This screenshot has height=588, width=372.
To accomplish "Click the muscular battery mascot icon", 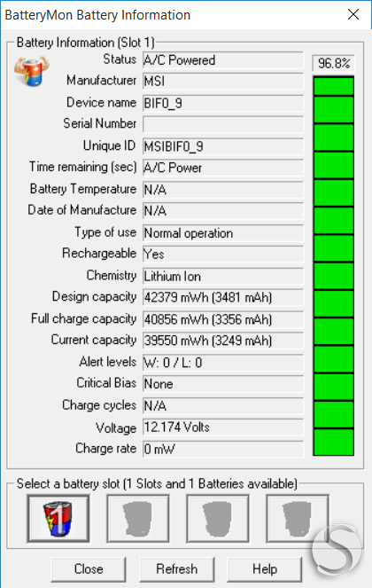I will coord(32,71).
